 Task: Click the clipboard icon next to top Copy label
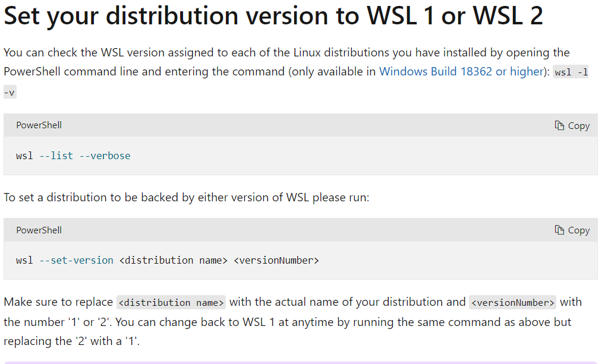click(x=559, y=125)
